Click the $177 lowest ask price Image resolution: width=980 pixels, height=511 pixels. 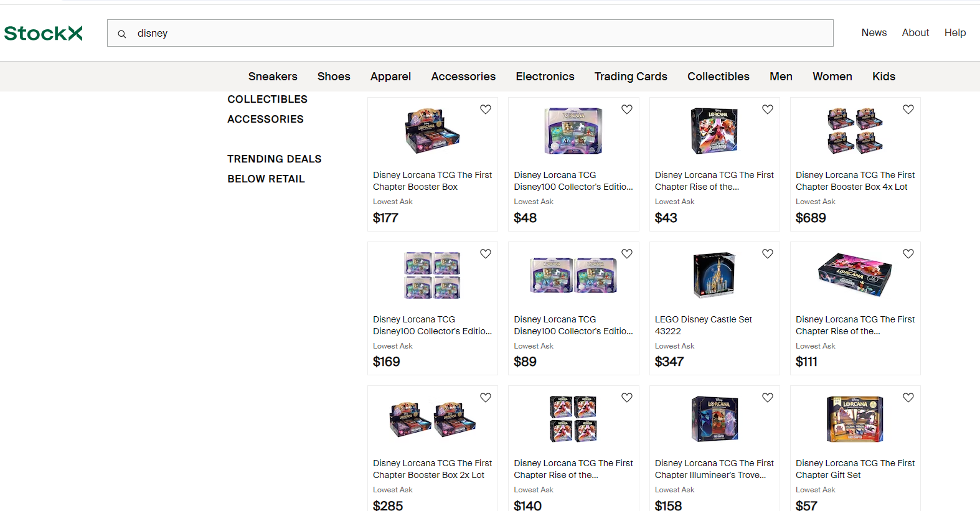385,218
